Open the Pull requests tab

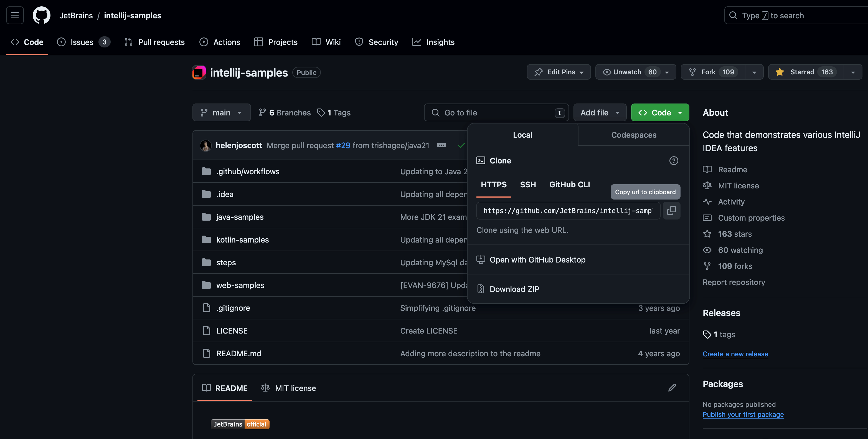click(x=154, y=42)
